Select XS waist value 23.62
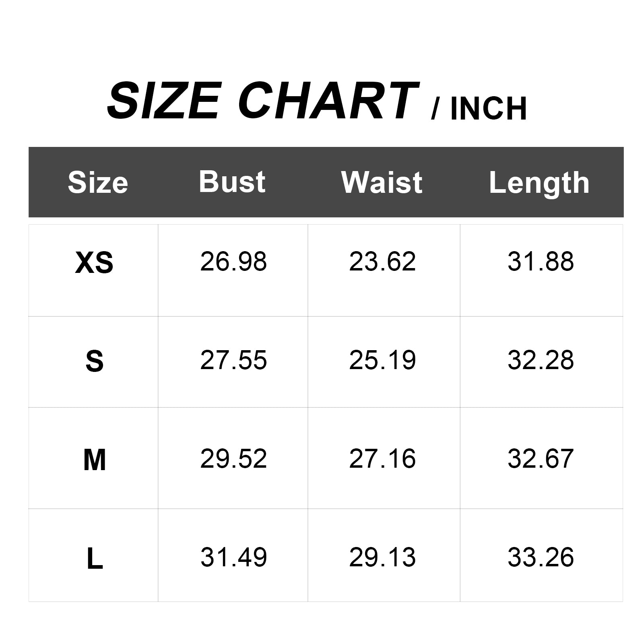 tap(382, 262)
